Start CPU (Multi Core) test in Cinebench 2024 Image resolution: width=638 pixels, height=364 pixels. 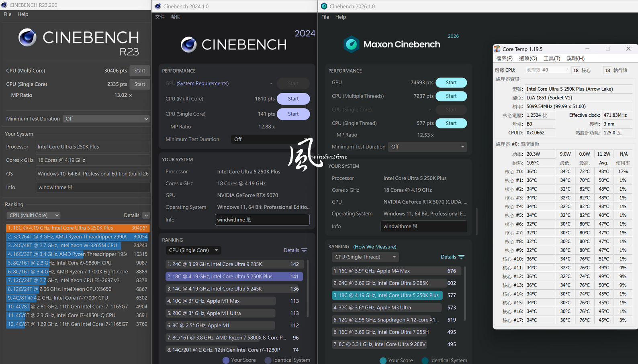point(293,99)
